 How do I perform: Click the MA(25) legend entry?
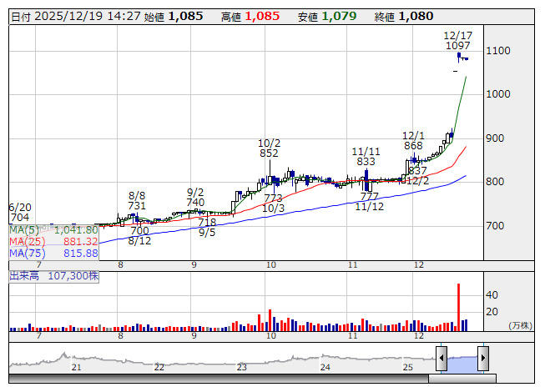(53, 241)
